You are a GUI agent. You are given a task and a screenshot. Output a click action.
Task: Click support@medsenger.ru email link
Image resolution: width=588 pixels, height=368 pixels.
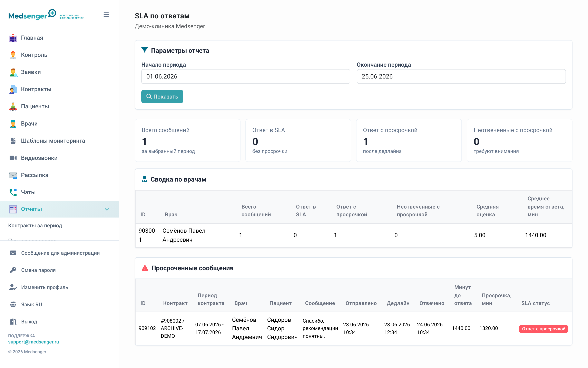[33, 342]
